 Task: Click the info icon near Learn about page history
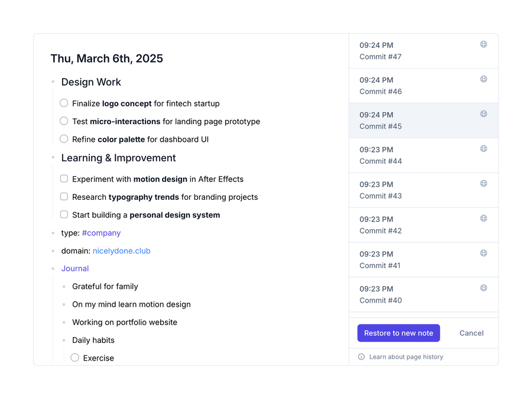pos(361,356)
